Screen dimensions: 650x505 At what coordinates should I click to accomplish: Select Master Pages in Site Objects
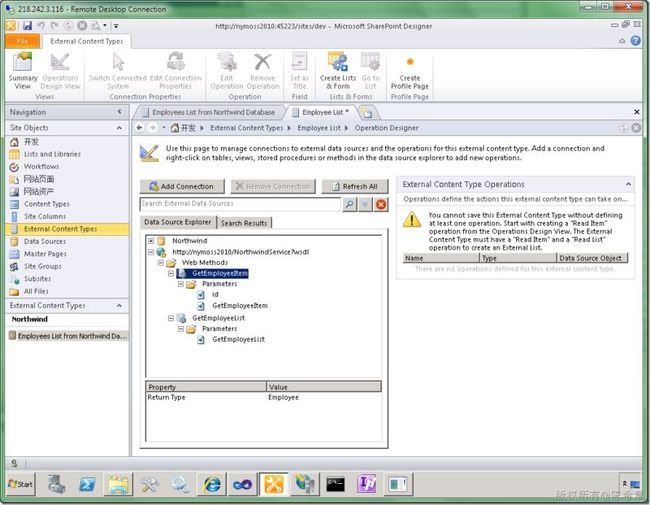coord(45,254)
